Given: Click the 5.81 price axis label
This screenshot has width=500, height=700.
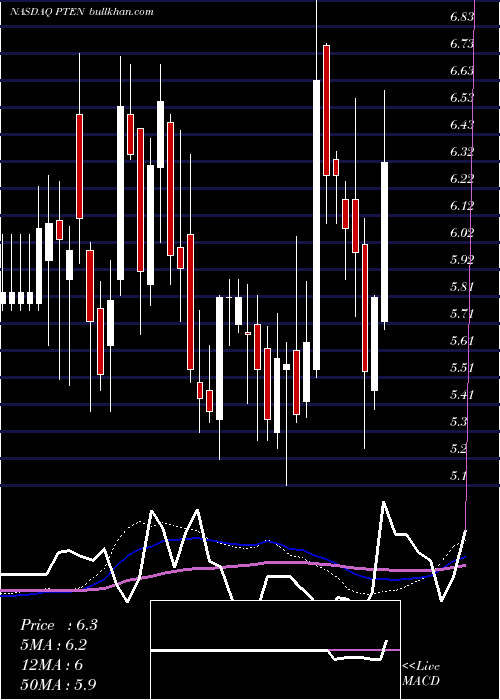Looking at the screenshot, I should click(x=462, y=286).
